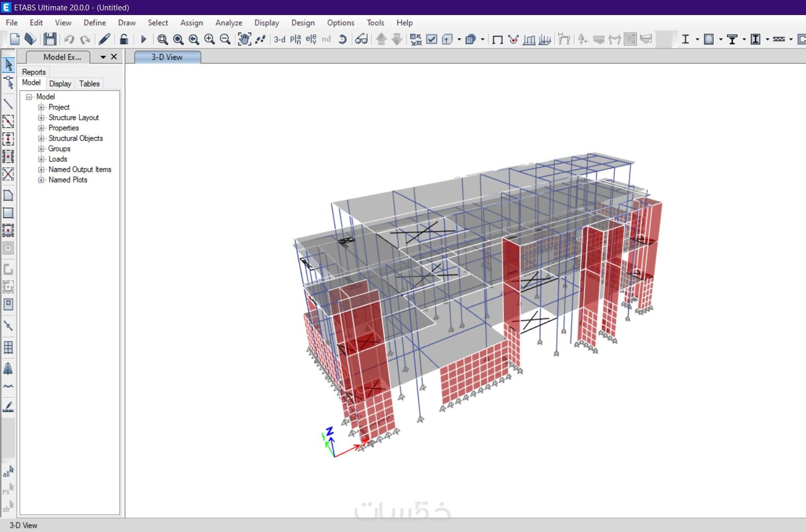Toggle Object Shrink icon
Image resolution: width=806 pixels, height=532 pixels.
tap(415, 39)
